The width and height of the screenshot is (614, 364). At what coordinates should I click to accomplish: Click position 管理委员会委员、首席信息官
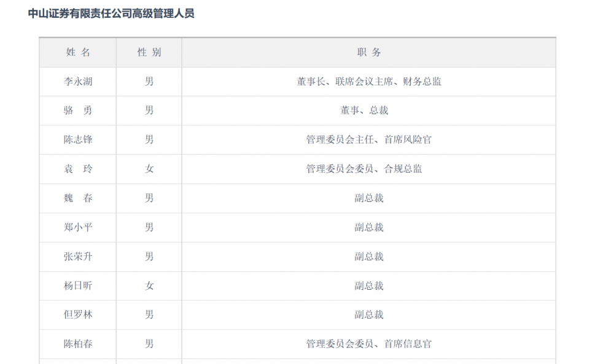tap(369, 344)
